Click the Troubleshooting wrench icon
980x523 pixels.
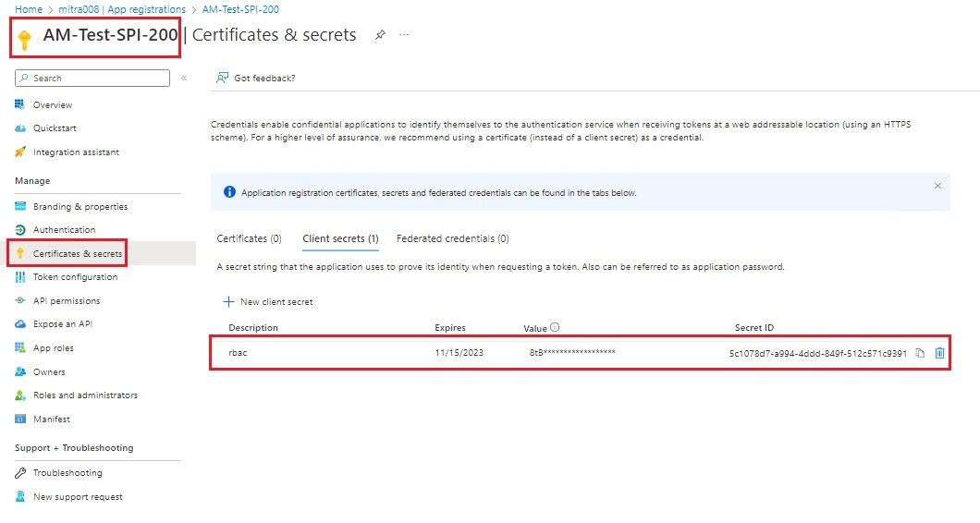coord(20,473)
